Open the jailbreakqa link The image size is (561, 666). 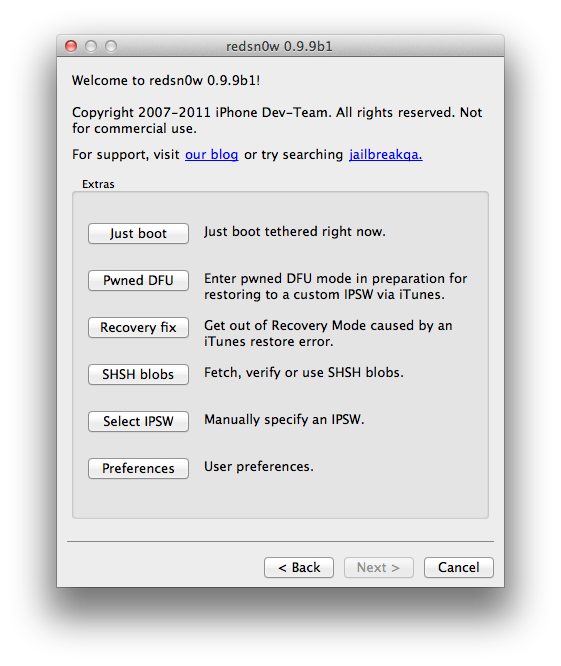386,155
